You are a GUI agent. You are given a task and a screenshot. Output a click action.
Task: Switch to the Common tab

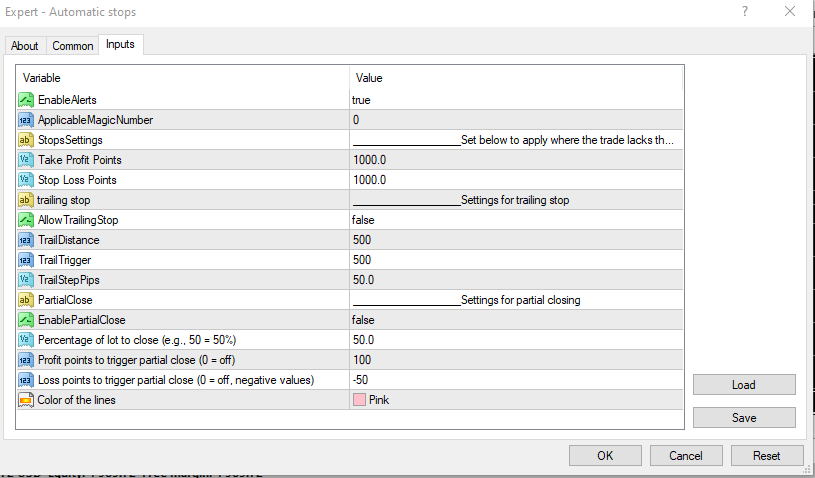(73, 46)
